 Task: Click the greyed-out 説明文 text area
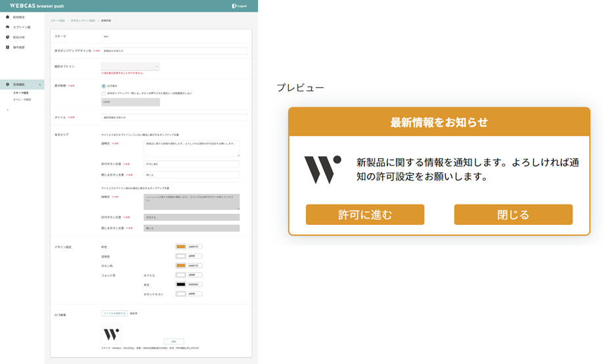[x=192, y=201]
